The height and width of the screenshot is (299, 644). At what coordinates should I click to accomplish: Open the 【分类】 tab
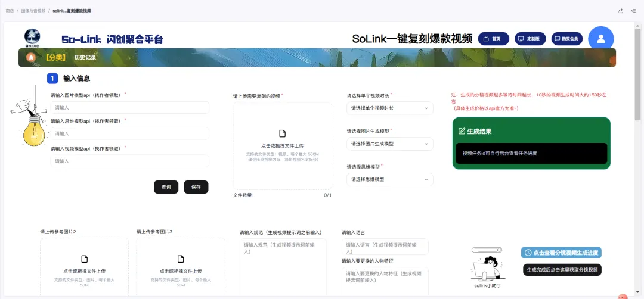pos(55,57)
